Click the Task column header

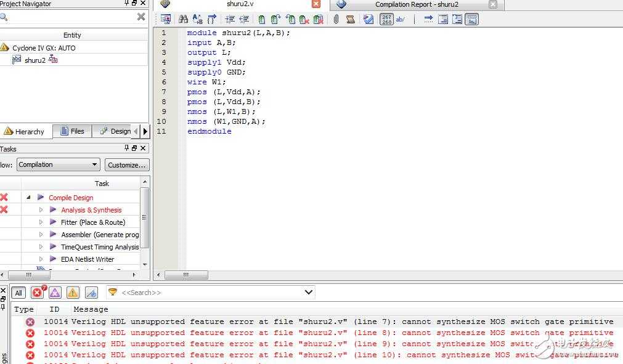point(102,184)
